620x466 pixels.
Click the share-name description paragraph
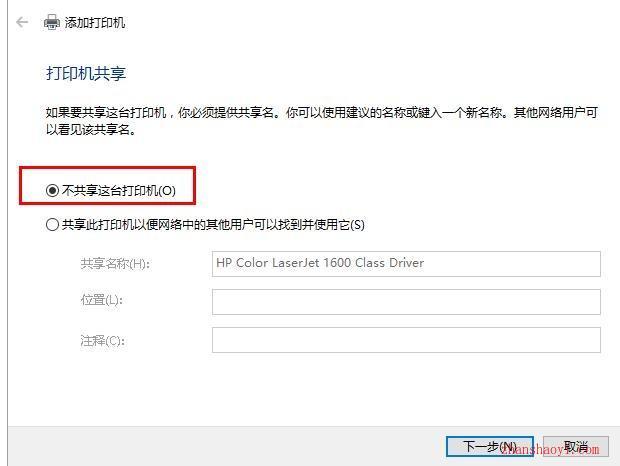tap(321, 121)
